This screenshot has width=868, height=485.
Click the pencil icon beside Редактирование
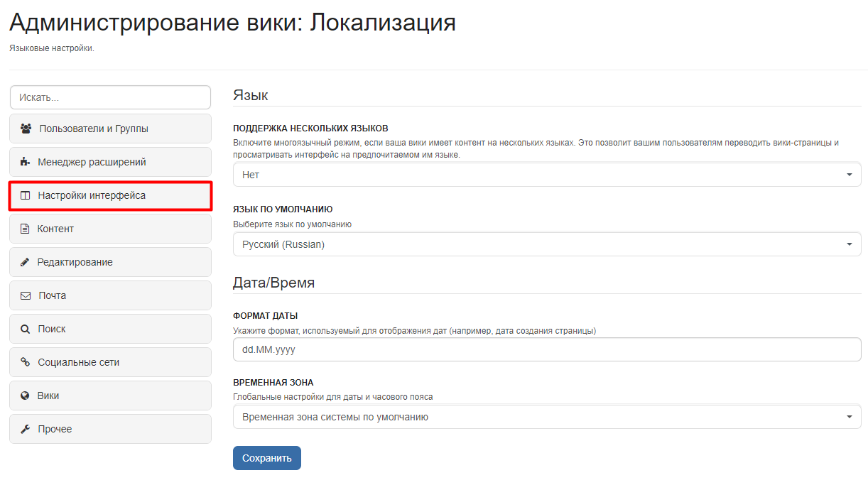click(x=25, y=262)
